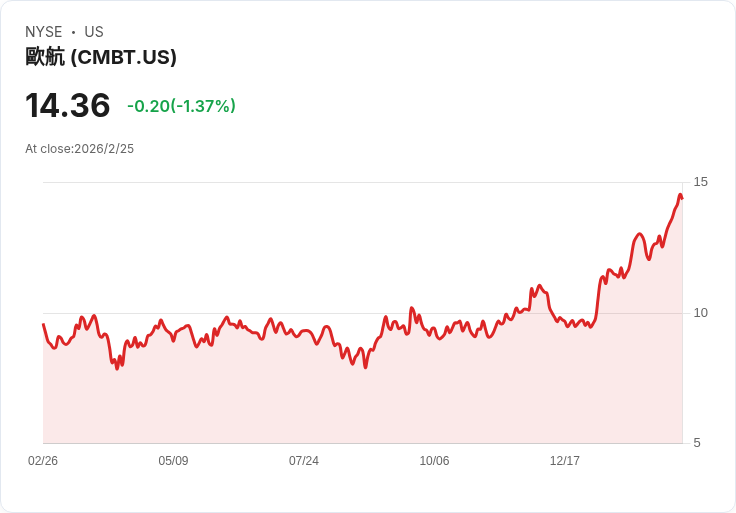Click the US market label
This screenshot has width=736, height=513.
click(x=94, y=32)
